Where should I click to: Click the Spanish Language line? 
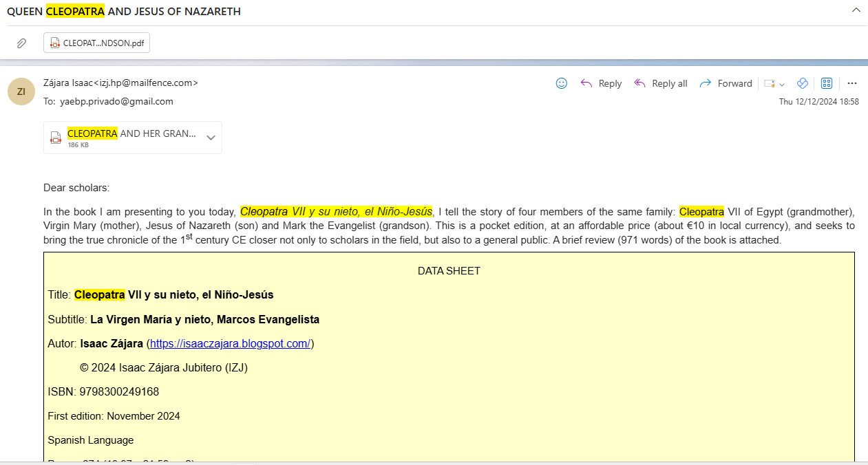(91, 440)
